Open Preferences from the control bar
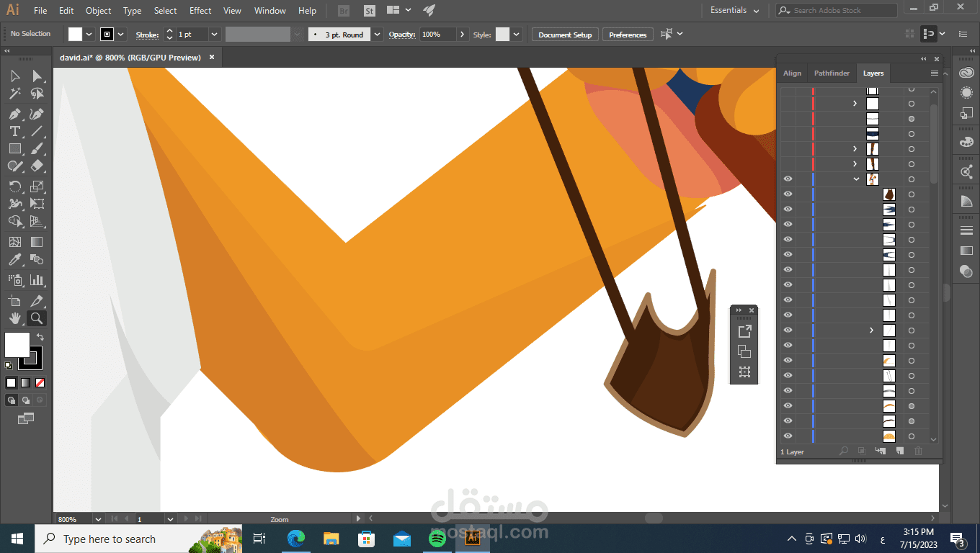This screenshot has height=553, width=980. coord(628,35)
